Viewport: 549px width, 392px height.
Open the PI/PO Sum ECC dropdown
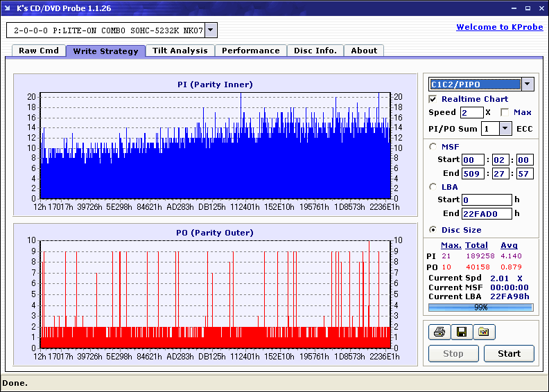click(505, 128)
